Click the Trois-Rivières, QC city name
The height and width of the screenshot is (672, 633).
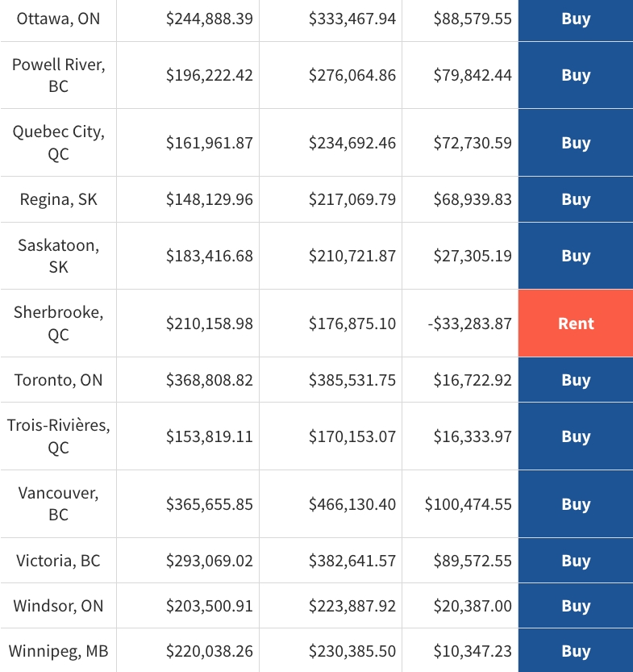pyautogui.click(x=58, y=436)
